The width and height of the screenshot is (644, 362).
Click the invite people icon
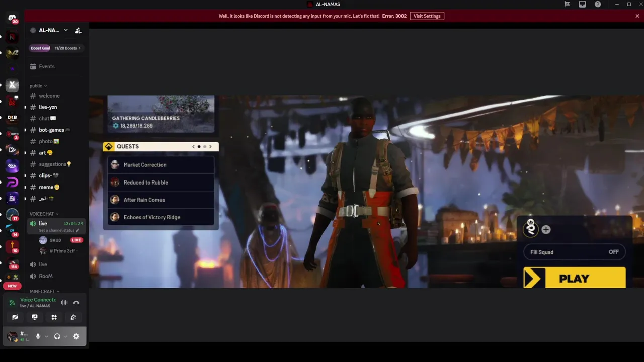tap(78, 30)
